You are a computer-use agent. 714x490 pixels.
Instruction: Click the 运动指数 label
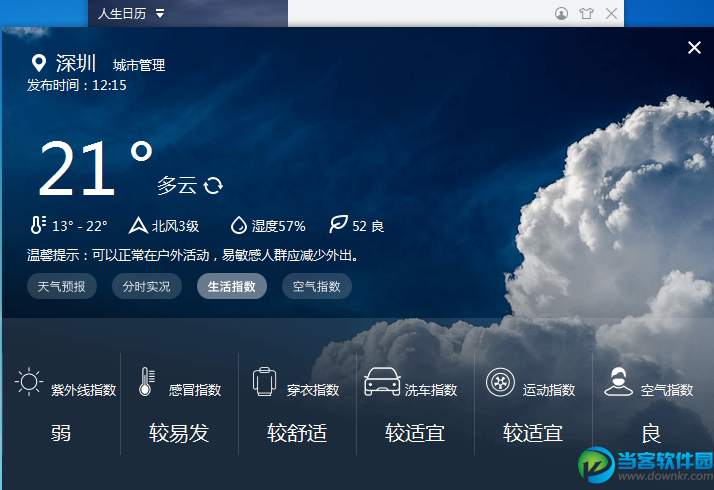549,390
